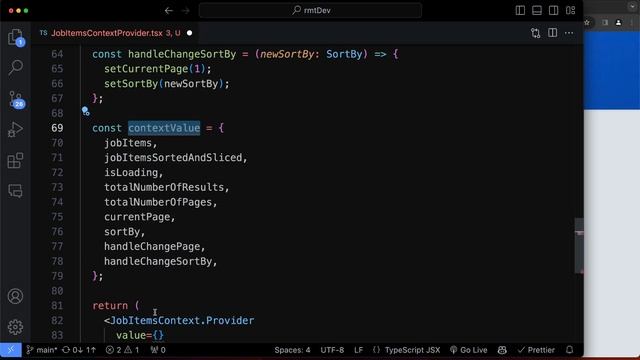Split the editor to the right

click(x=552, y=33)
